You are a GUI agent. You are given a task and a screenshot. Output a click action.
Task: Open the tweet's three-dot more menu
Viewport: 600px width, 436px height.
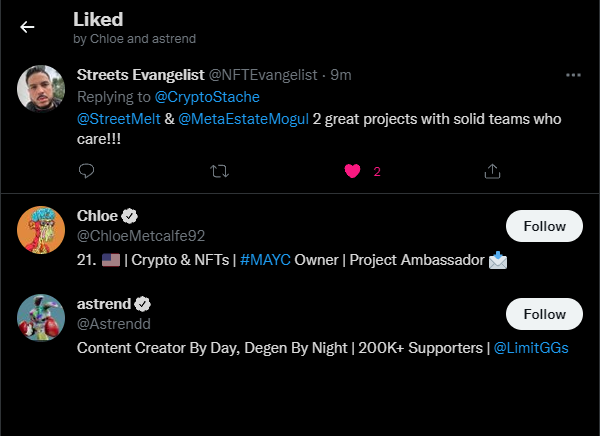pos(573,75)
